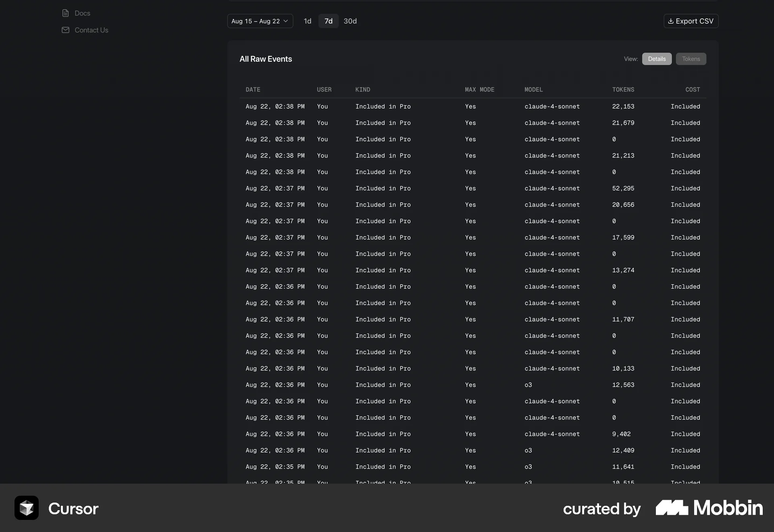The image size is (774, 532).
Task: Click the View: label
Action: [x=631, y=59]
